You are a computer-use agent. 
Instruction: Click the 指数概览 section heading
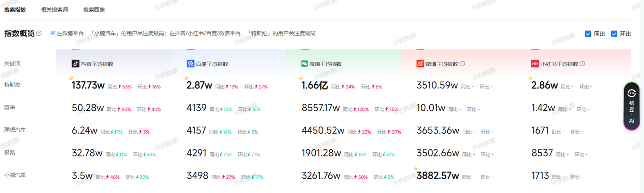click(19, 34)
